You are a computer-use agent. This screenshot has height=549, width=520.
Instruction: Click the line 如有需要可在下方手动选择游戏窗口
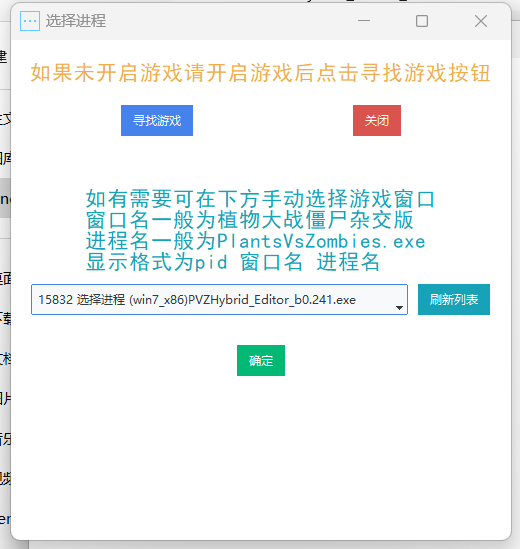(260, 199)
